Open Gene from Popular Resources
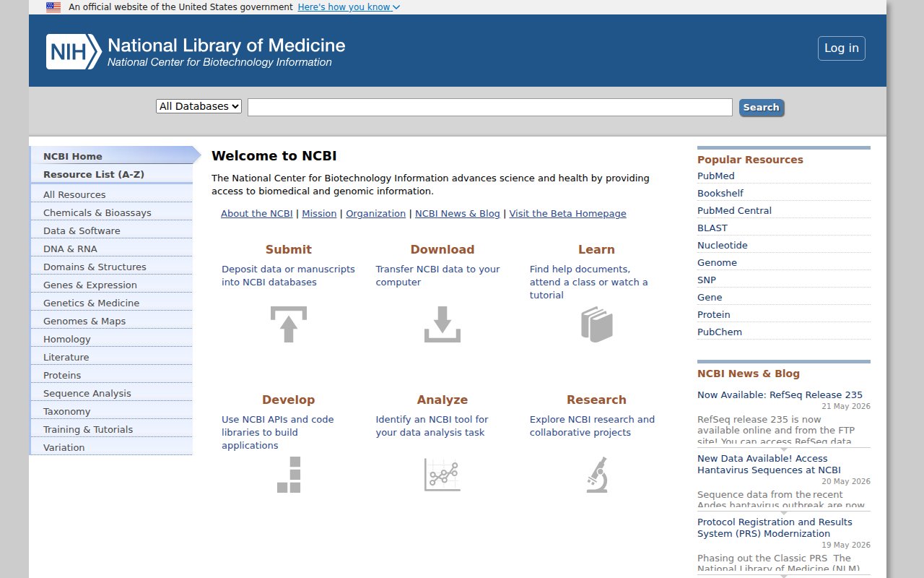924x578 pixels. (710, 298)
